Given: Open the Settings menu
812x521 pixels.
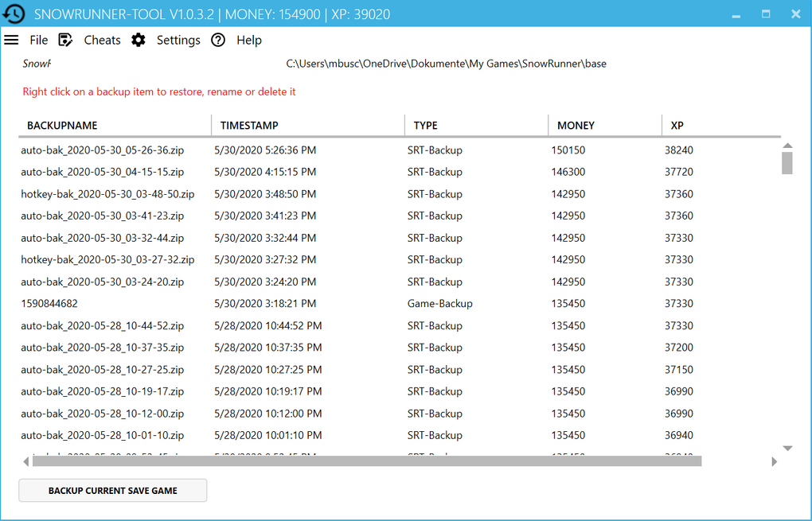Looking at the screenshot, I should click(178, 40).
